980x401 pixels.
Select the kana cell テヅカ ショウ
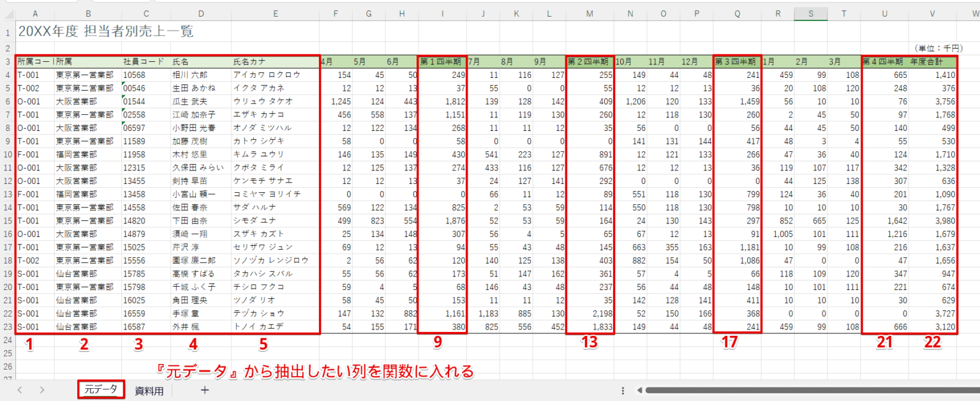pyautogui.click(x=276, y=314)
